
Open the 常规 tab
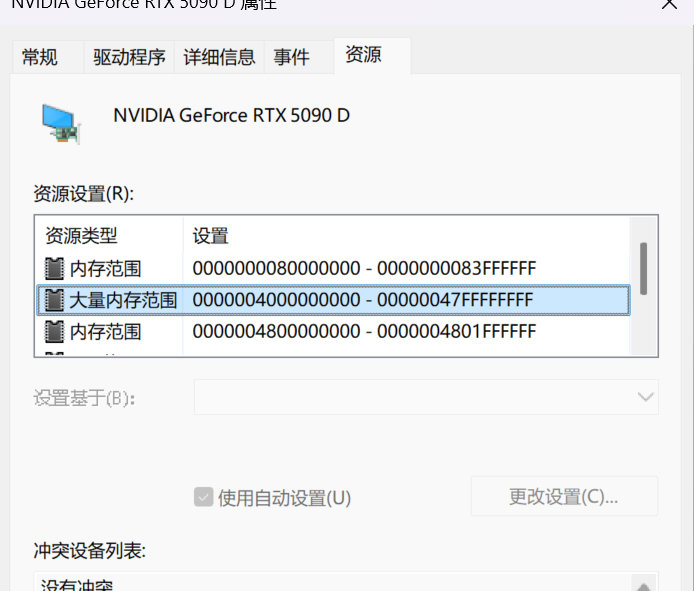(x=48, y=57)
